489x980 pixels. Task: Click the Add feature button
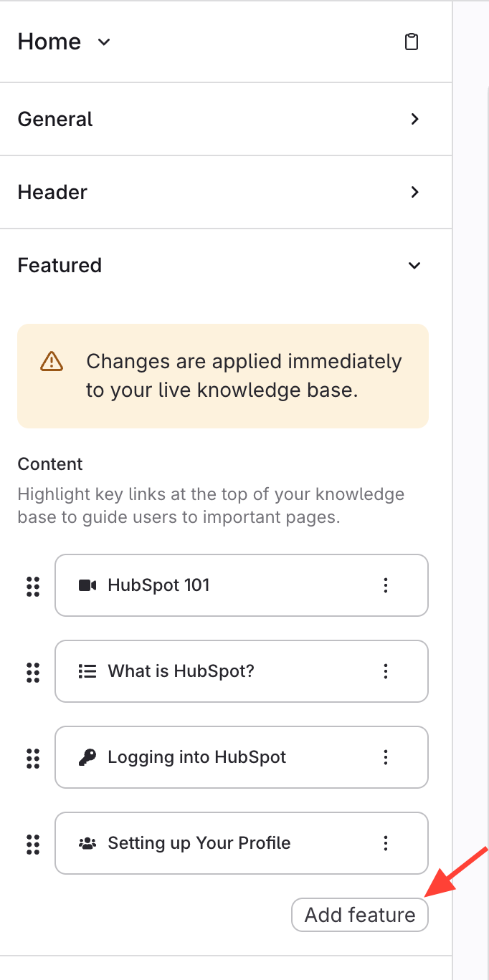click(x=359, y=915)
